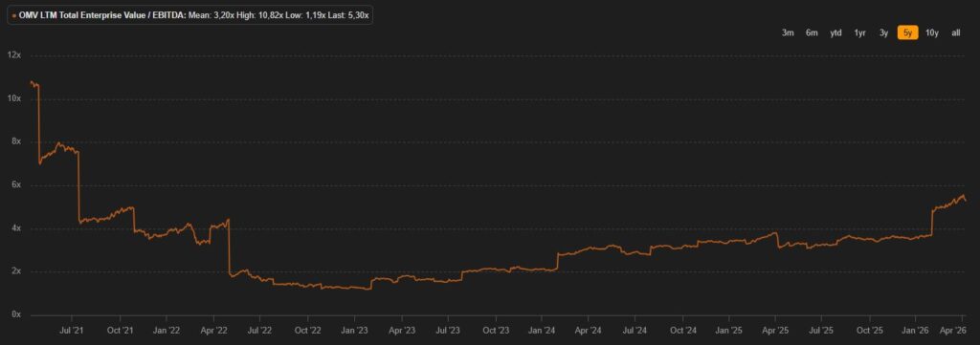
Task: Select the 1yr time range
Action: [x=860, y=33]
